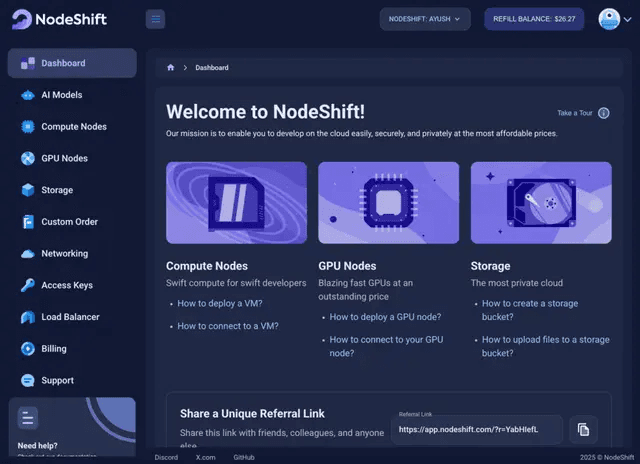
Task: Click the Need help documentation icon
Action: point(28,418)
